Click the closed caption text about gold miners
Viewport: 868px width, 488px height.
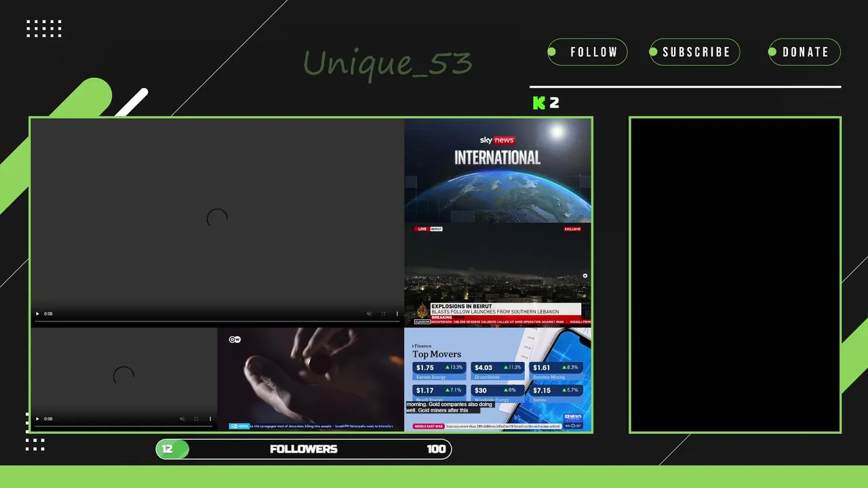tap(449, 407)
